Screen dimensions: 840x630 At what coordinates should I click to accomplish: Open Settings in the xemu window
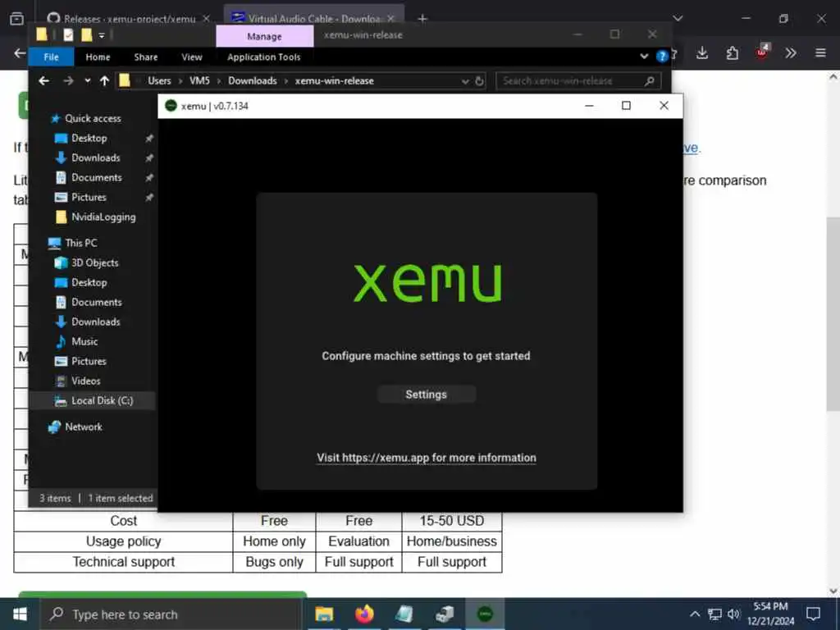(x=426, y=395)
